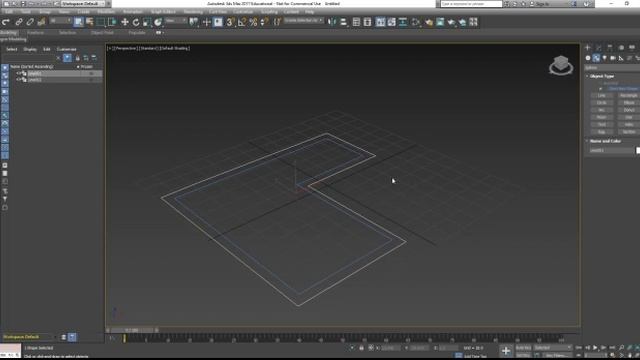
Task: Open the reference coordinate system dropdown
Action: click(176, 21)
